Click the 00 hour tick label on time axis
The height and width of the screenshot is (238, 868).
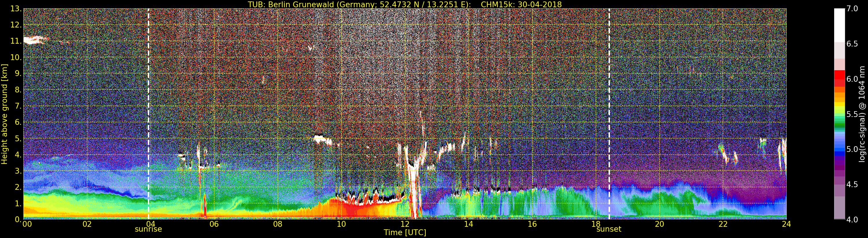[27, 224]
